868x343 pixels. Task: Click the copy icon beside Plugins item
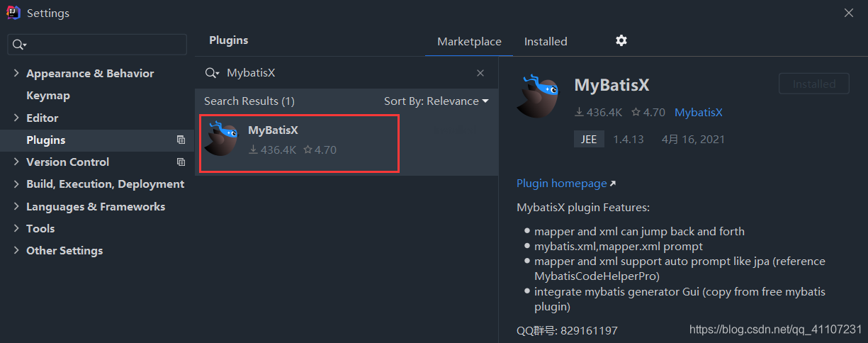coord(181,140)
